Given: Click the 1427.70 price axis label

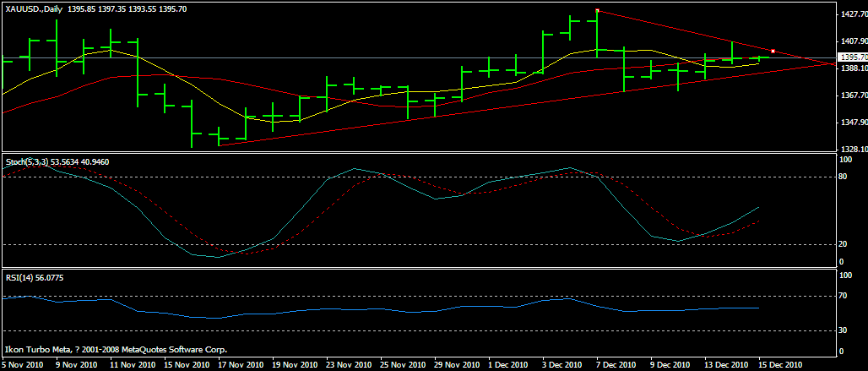Looking at the screenshot, I should click(x=852, y=14).
